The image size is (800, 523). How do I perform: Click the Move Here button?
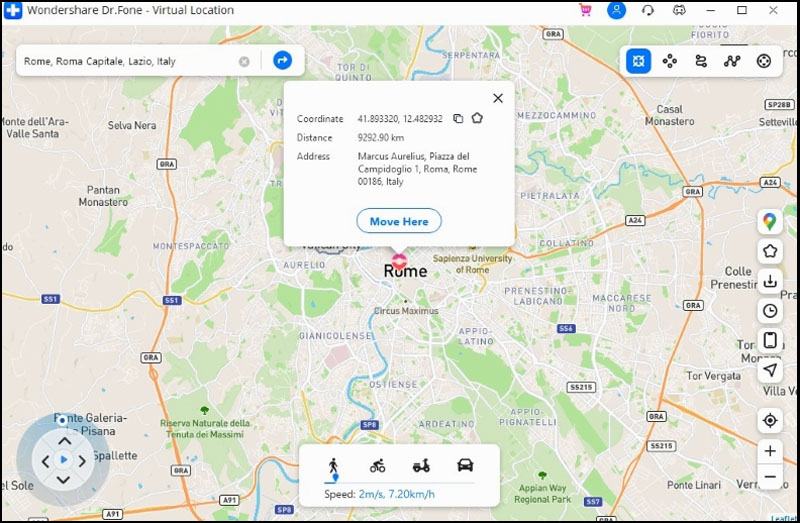pos(399,221)
